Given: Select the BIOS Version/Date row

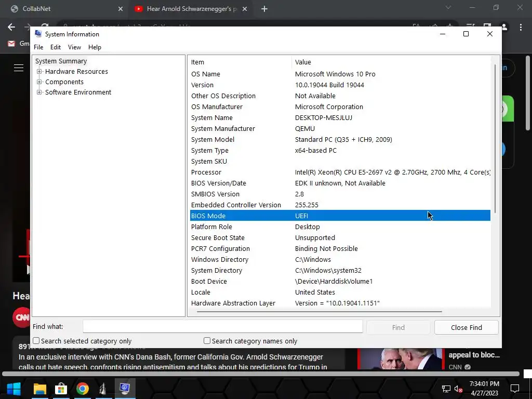Looking at the screenshot, I should (x=340, y=183).
